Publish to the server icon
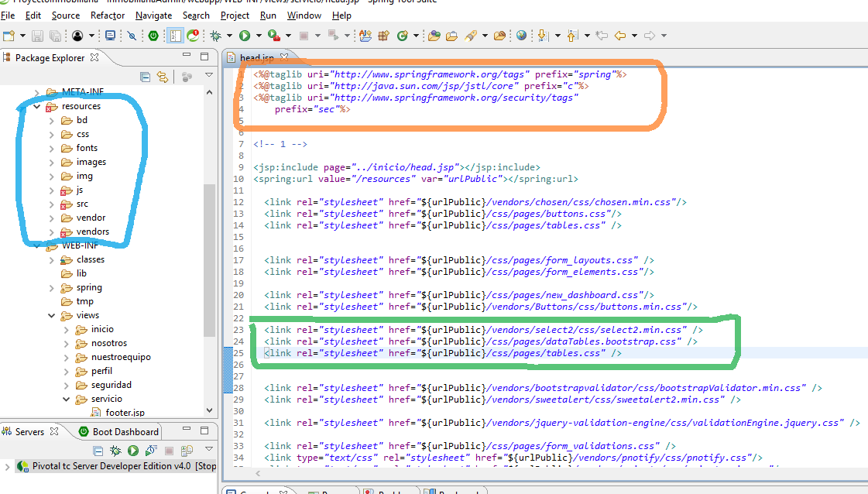Viewport: 868px width, 494px height. pyautogui.click(x=187, y=451)
